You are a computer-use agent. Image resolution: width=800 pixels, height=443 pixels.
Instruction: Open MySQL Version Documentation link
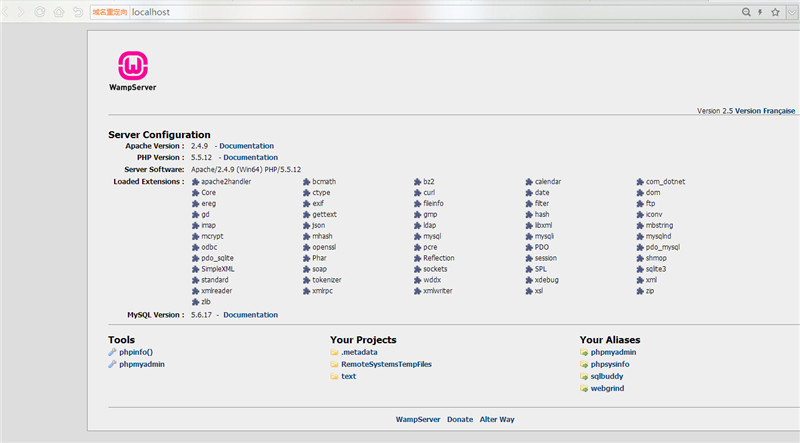click(x=251, y=315)
